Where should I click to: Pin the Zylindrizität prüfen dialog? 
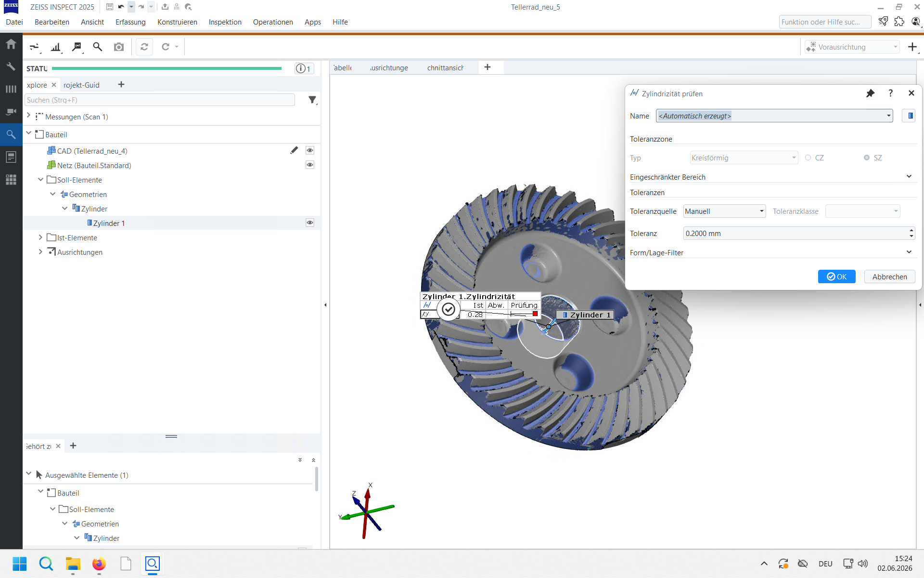[x=870, y=93]
